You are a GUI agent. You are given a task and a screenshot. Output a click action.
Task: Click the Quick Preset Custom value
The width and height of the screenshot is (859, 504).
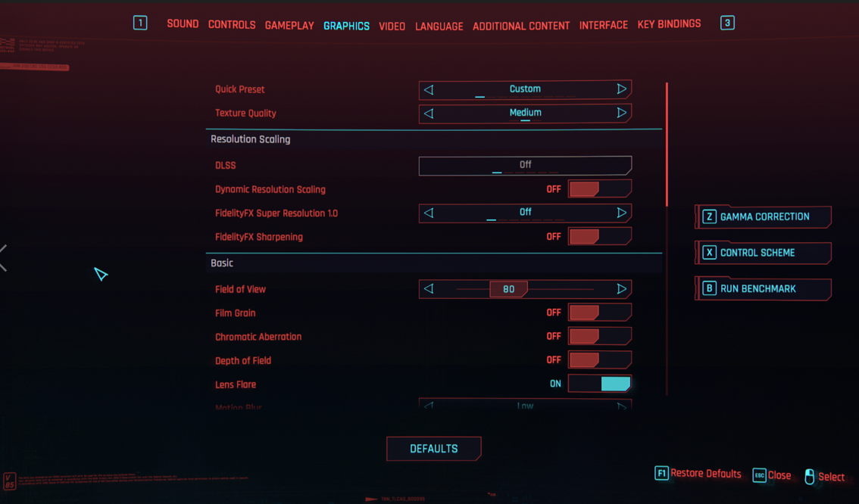click(525, 89)
